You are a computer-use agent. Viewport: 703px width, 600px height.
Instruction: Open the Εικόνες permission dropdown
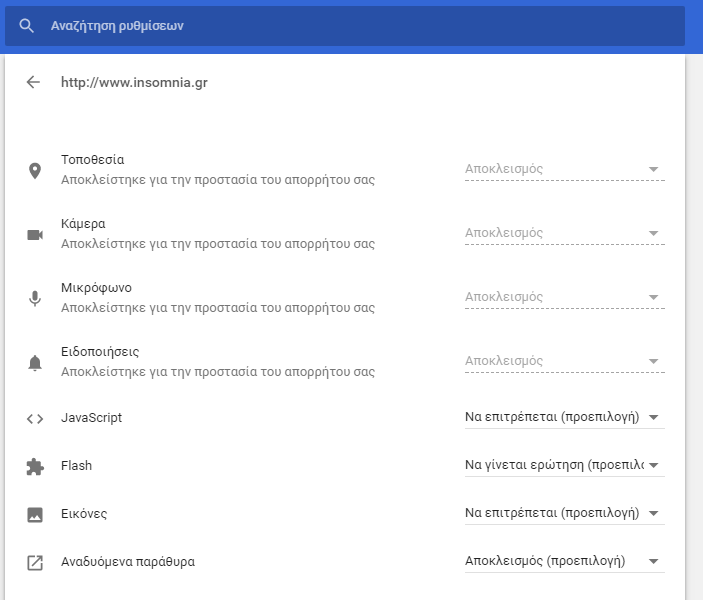(x=564, y=513)
